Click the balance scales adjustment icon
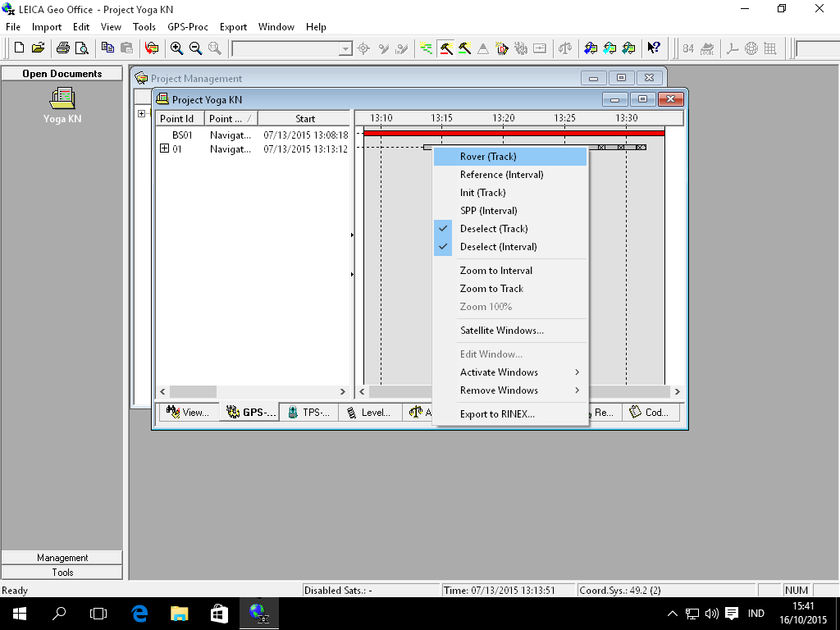 [x=565, y=48]
